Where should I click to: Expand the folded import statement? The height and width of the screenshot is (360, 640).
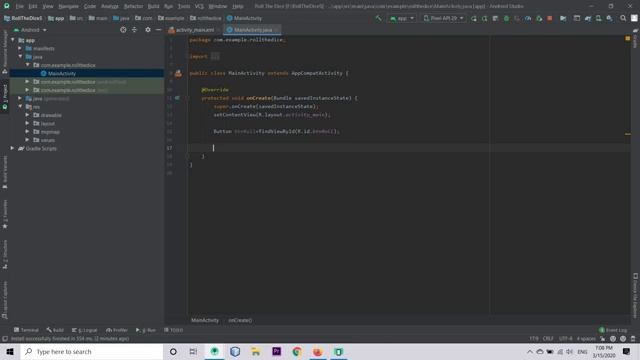click(x=215, y=57)
